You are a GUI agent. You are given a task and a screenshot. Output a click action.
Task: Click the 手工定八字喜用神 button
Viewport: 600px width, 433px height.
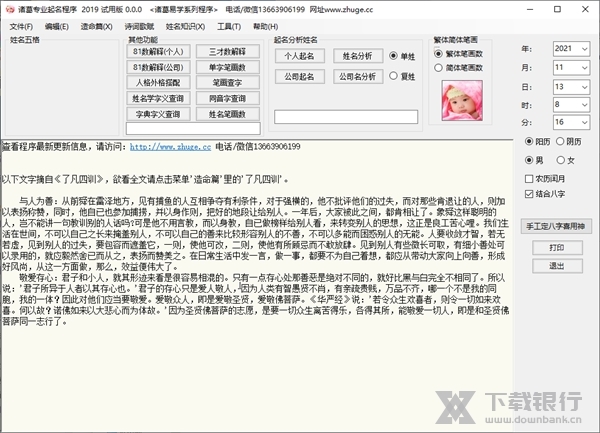pyautogui.click(x=556, y=226)
